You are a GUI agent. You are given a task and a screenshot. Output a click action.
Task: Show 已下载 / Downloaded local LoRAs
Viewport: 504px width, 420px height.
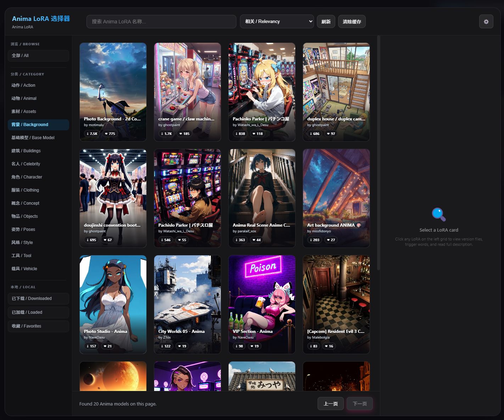click(x=38, y=299)
